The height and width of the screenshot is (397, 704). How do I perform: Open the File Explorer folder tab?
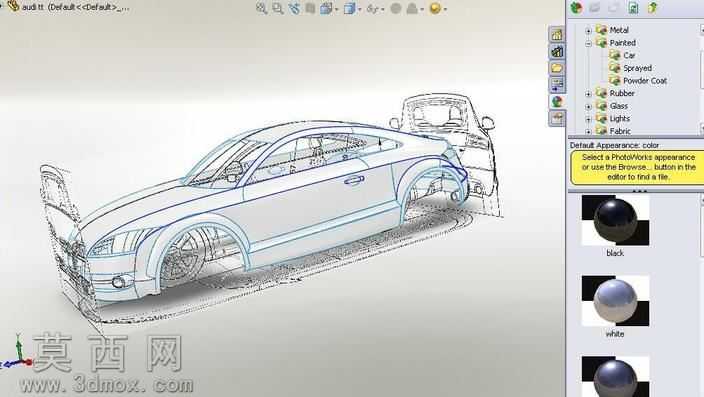click(557, 68)
